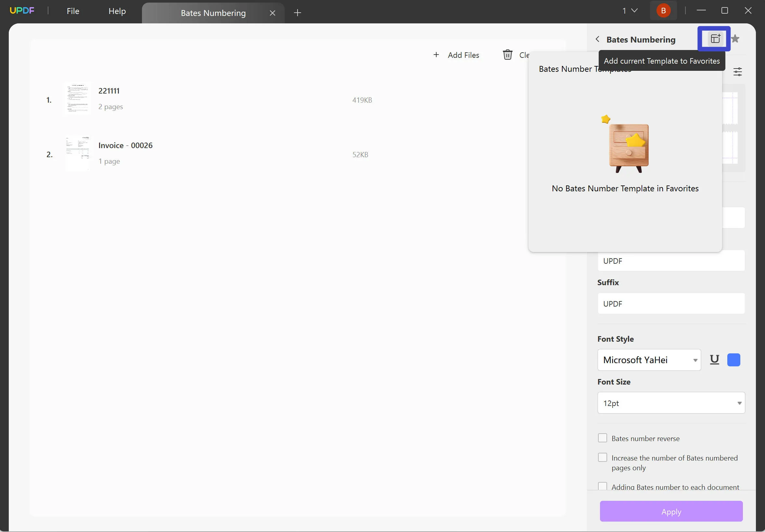Image resolution: width=765 pixels, height=532 pixels.
Task: Open the File menu
Action: (x=72, y=11)
